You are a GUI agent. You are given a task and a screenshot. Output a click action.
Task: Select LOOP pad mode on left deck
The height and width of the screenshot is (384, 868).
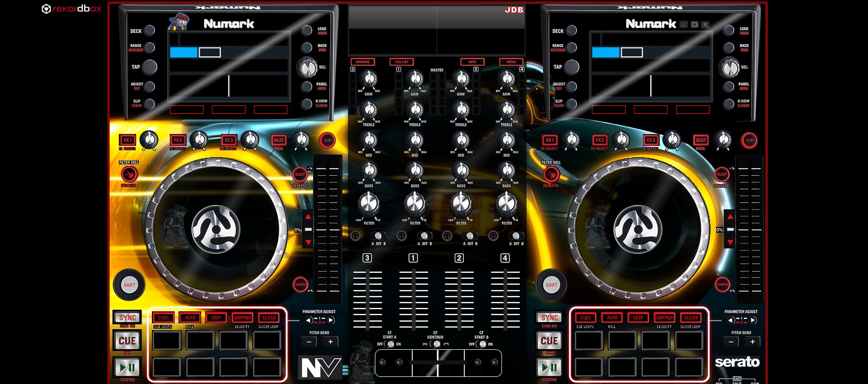(x=216, y=318)
